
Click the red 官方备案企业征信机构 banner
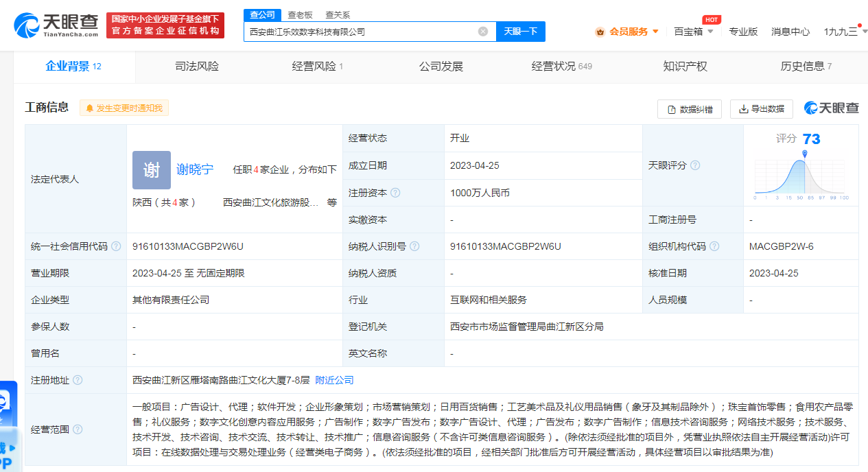pyautogui.click(x=165, y=25)
